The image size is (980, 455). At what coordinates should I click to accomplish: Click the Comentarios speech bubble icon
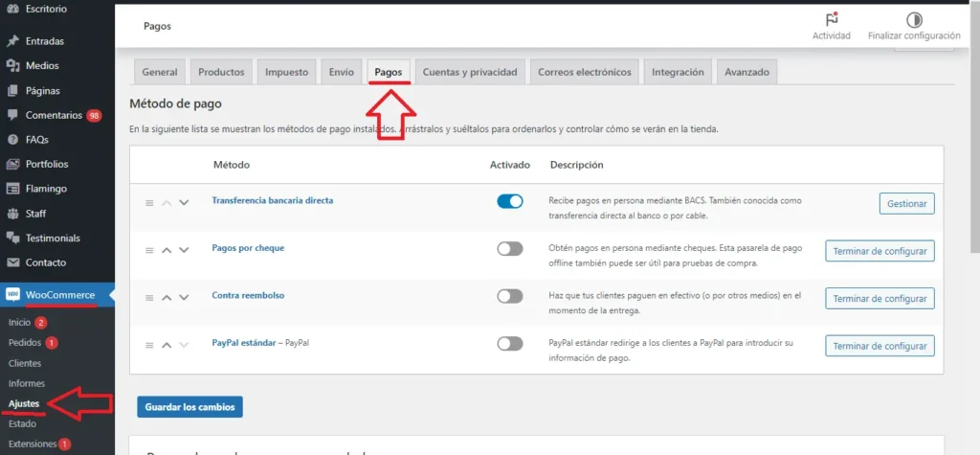pos(11,115)
